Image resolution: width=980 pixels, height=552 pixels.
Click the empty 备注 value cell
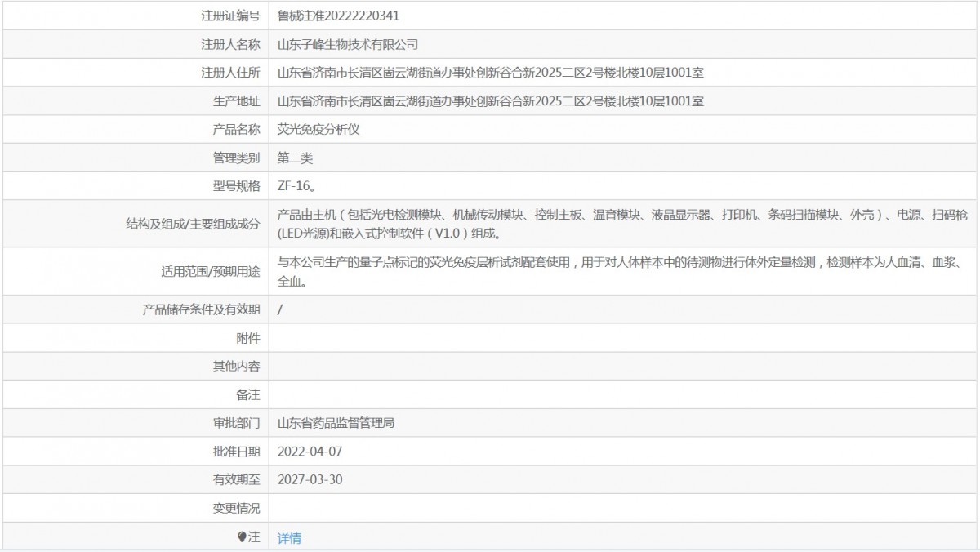(623, 394)
